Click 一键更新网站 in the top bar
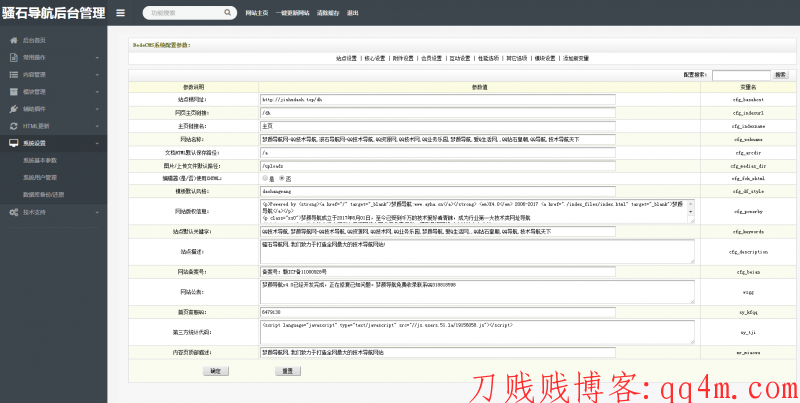 292,13
